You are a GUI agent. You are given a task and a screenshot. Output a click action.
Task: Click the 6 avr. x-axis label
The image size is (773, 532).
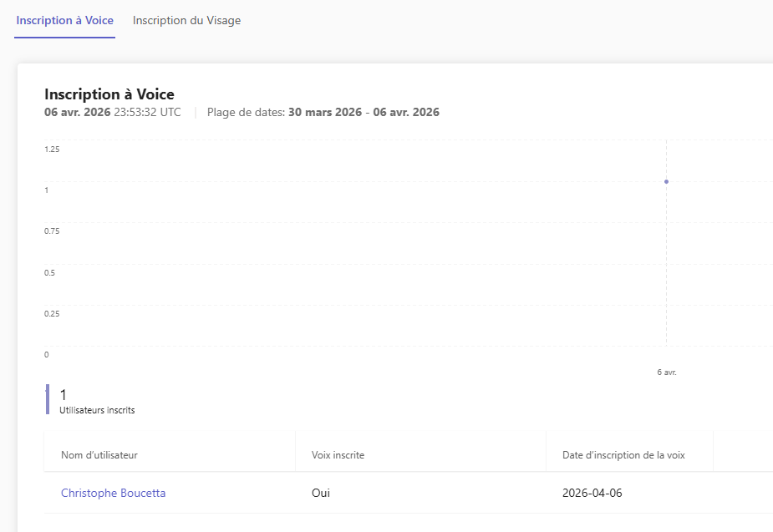click(666, 372)
